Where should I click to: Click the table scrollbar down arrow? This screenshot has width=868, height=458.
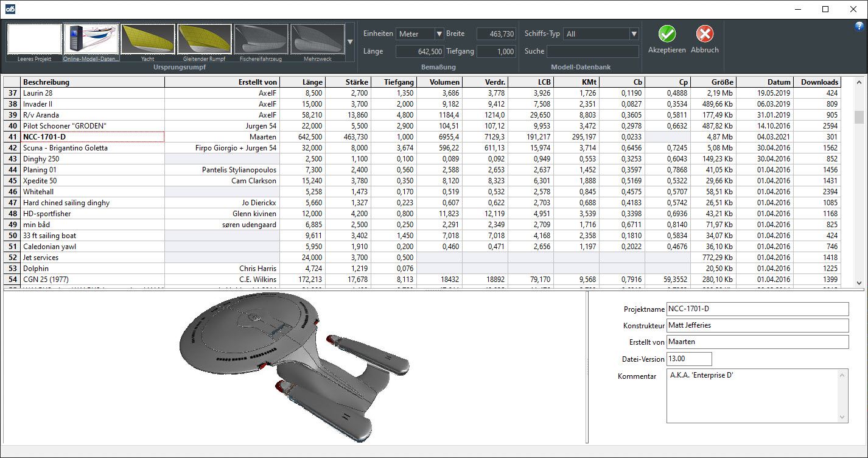tap(859, 283)
